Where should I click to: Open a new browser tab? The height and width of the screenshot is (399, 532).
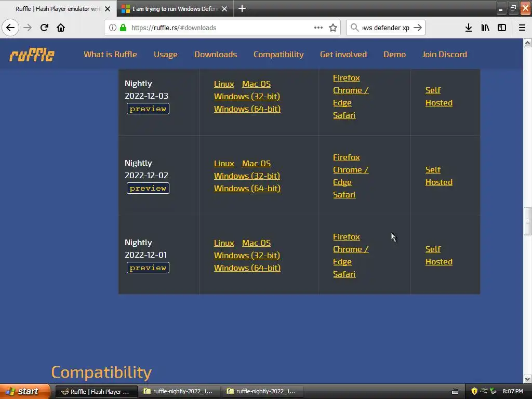(x=242, y=8)
